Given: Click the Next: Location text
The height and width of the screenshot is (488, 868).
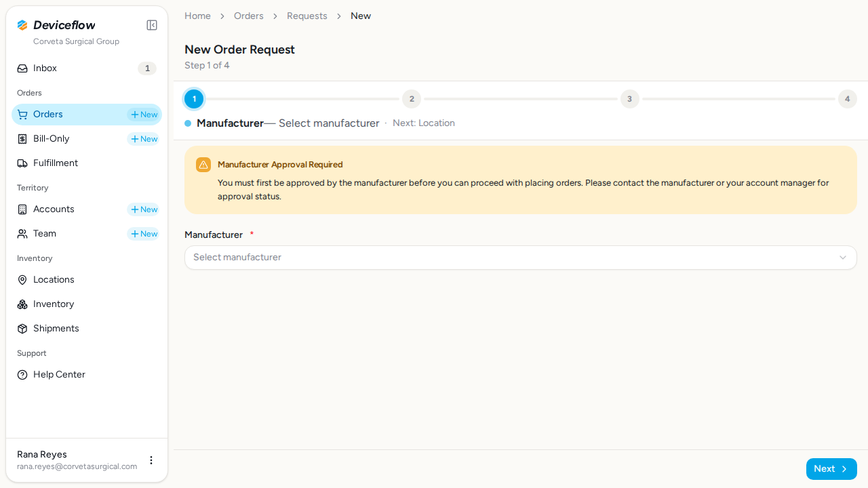Looking at the screenshot, I should tap(424, 123).
